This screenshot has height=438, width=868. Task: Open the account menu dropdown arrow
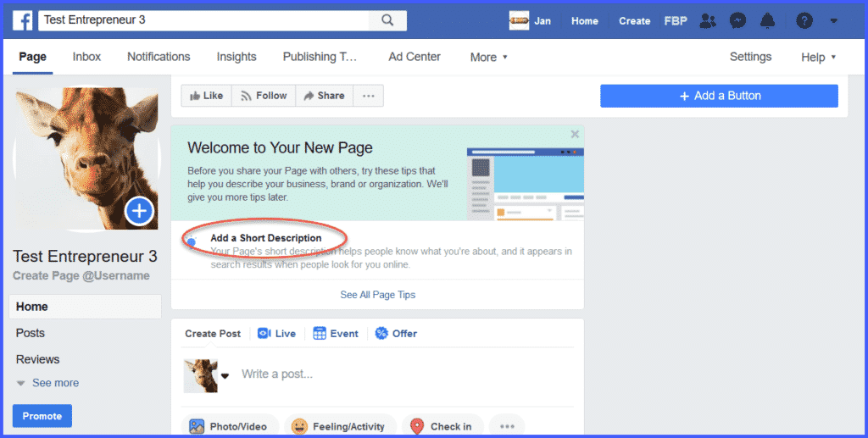point(834,21)
